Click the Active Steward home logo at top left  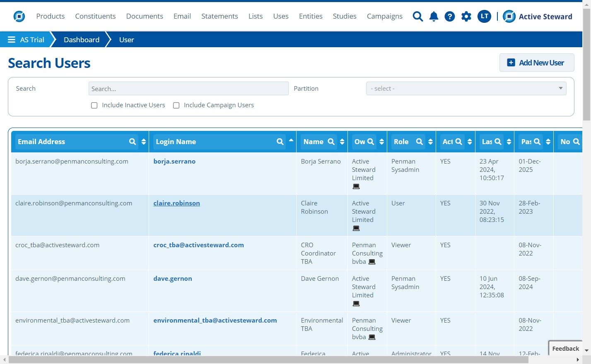[x=19, y=17]
